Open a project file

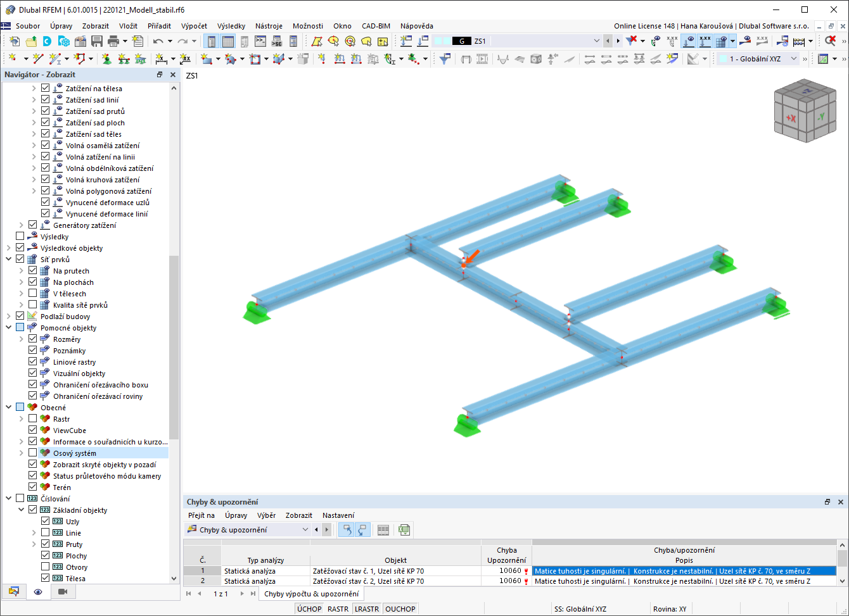click(x=31, y=40)
